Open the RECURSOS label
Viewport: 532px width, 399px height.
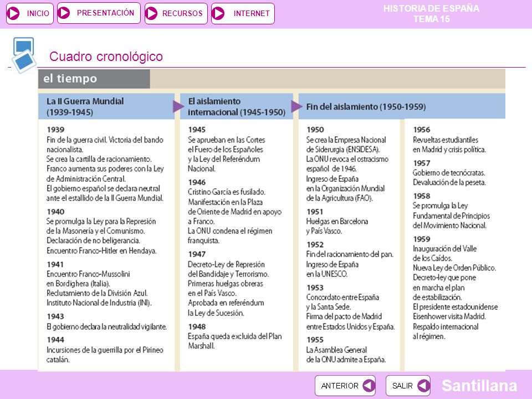tap(182, 13)
